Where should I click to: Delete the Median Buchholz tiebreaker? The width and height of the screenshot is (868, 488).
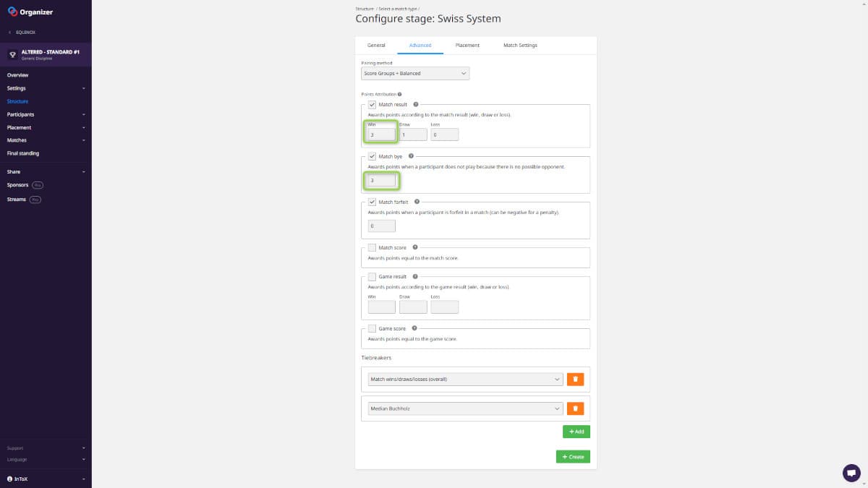(x=575, y=408)
